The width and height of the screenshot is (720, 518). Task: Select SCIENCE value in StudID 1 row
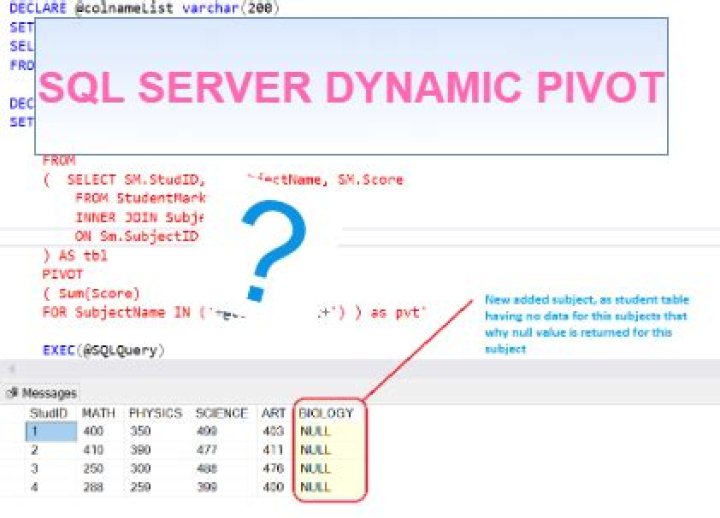[207, 431]
